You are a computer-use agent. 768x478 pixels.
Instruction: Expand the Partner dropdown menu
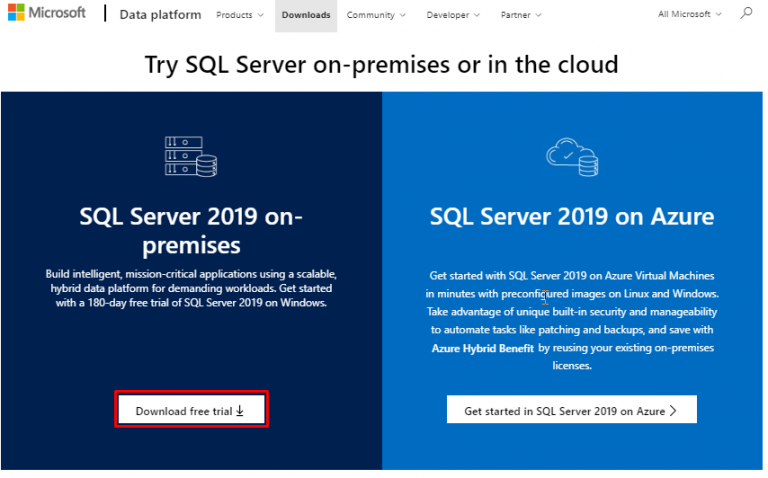pyautogui.click(x=521, y=15)
